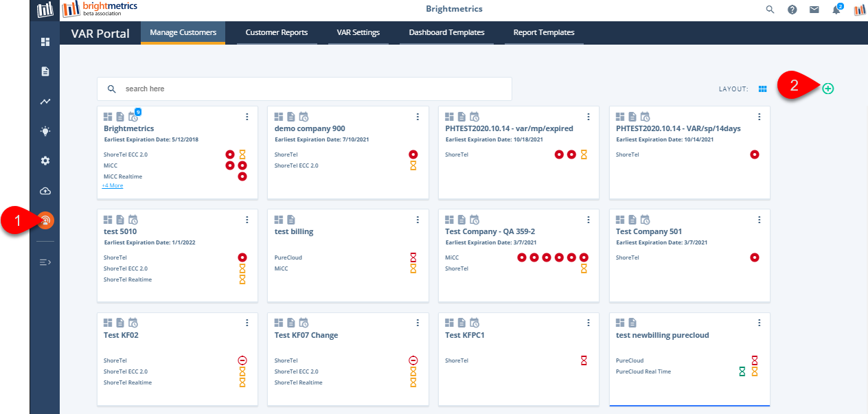868x414 pixels.
Task: Open scheduled reports icon with badge 9 on Brightmetrics
Action: coord(133,116)
